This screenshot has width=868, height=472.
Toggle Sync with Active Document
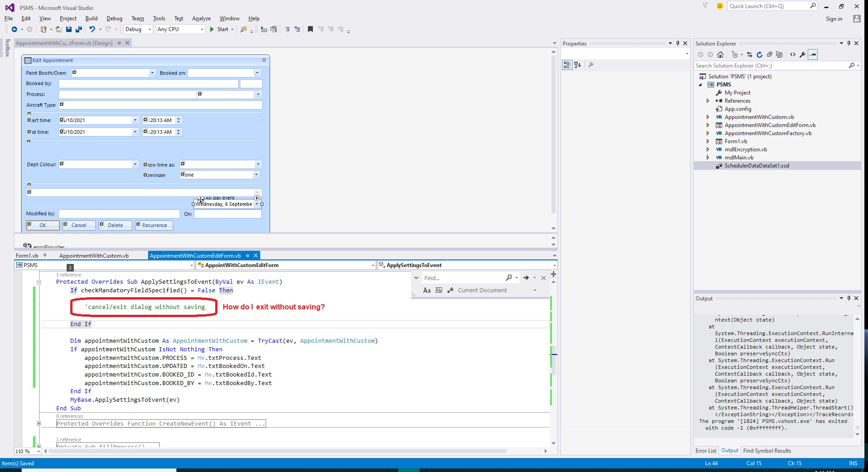pyautogui.click(x=750, y=54)
